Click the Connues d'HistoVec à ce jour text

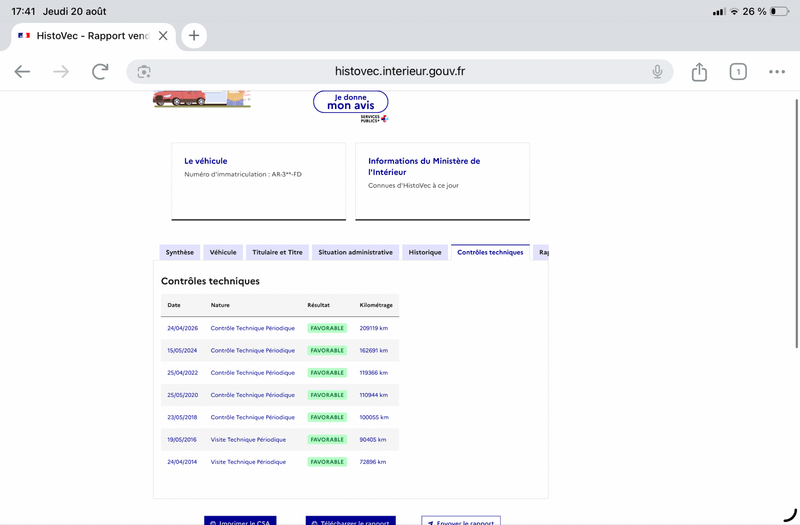[413, 186]
